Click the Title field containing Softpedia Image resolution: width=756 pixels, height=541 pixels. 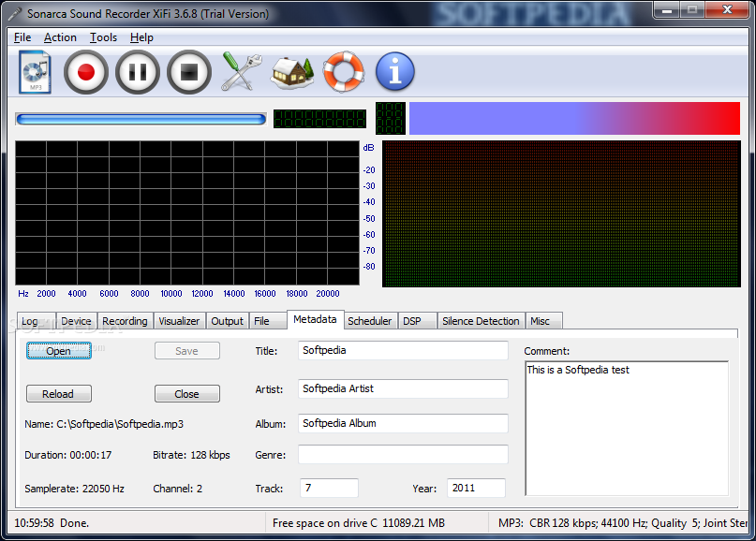click(x=403, y=350)
